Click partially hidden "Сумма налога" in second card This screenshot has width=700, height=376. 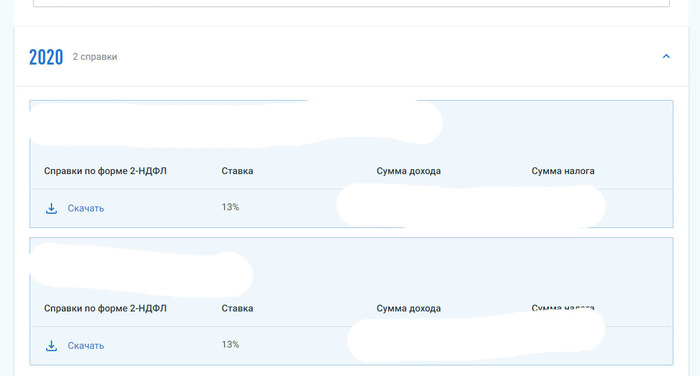pos(563,308)
